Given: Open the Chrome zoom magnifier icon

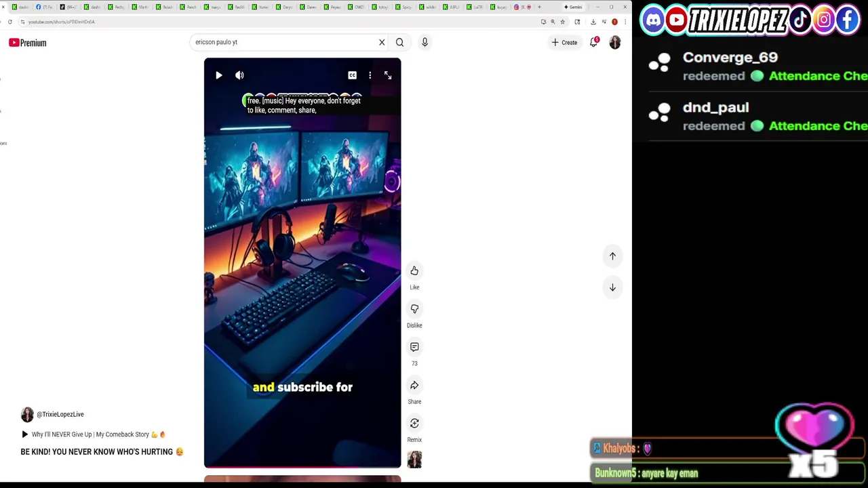Looking at the screenshot, I should click(x=553, y=22).
